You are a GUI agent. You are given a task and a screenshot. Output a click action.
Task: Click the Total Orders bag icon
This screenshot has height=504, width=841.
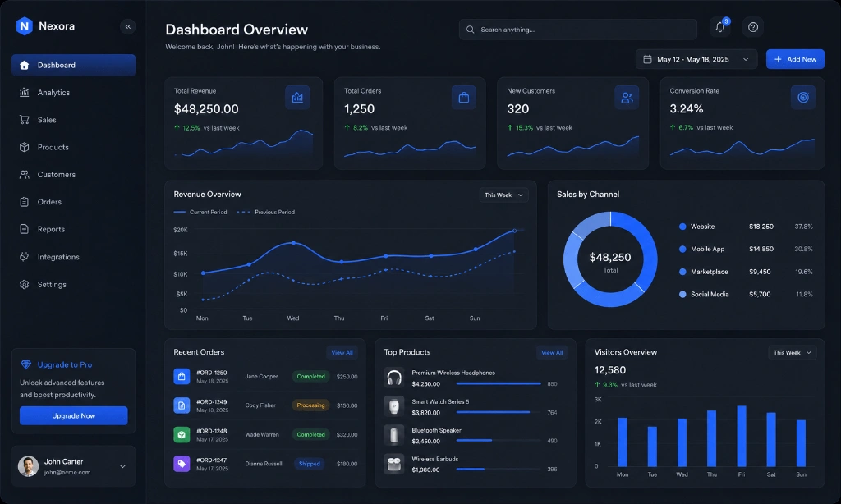(x=463, y=98)
